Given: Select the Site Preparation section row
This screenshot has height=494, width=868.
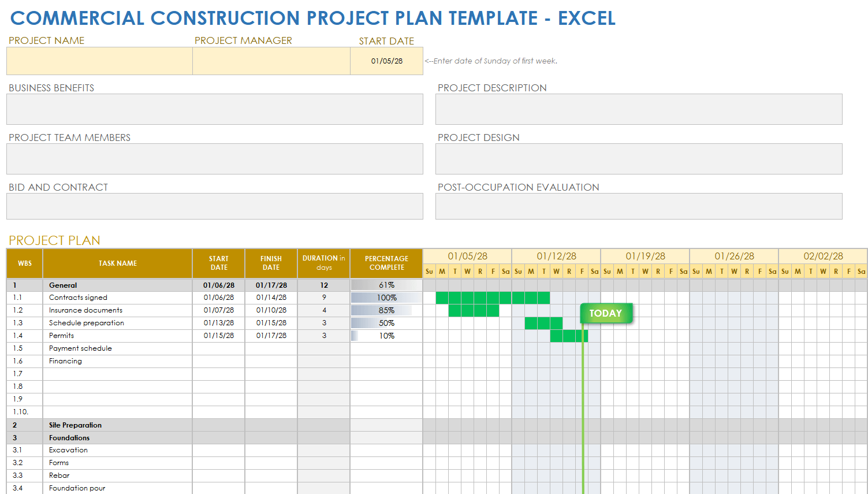Looking at the screenshot, I should tap(75, 425).
